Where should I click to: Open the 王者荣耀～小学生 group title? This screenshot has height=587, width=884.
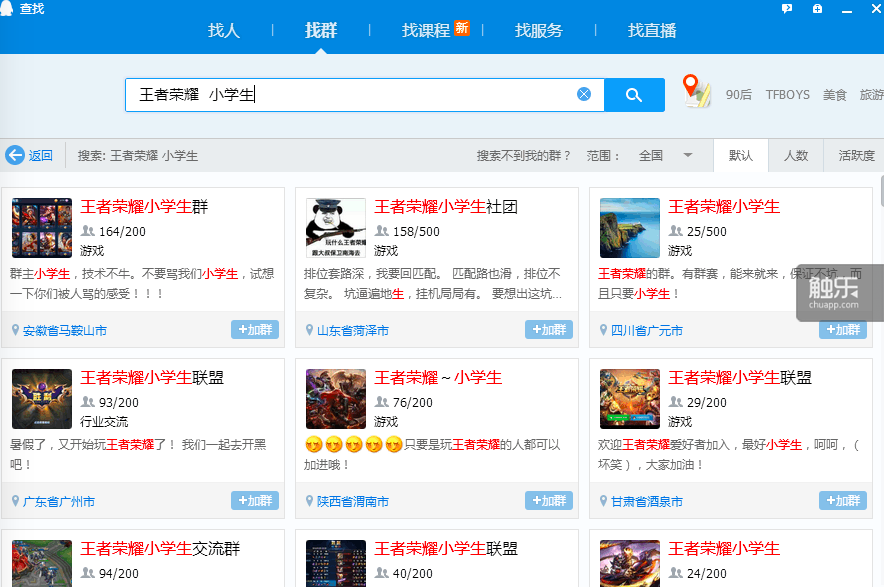(x=438, y=377)
